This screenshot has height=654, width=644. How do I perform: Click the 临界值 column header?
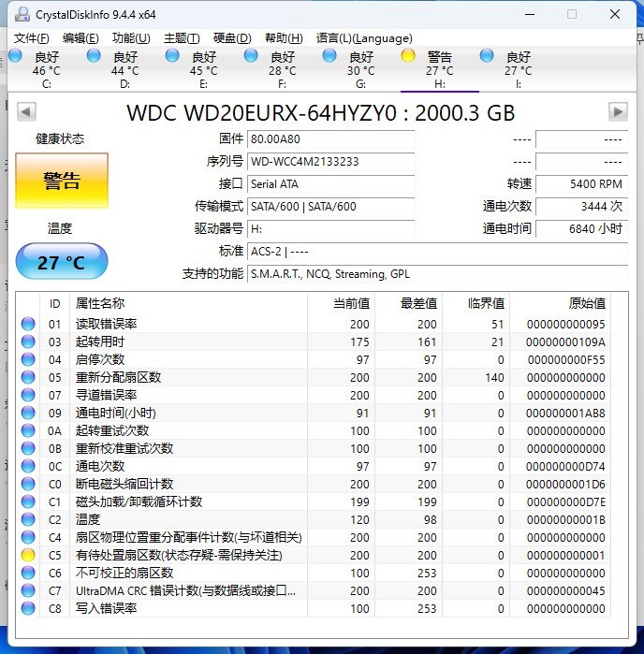(476, 304)
